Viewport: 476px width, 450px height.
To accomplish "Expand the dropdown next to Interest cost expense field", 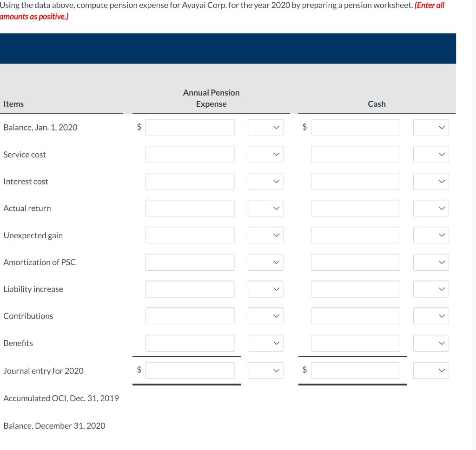I will (265, 181).
